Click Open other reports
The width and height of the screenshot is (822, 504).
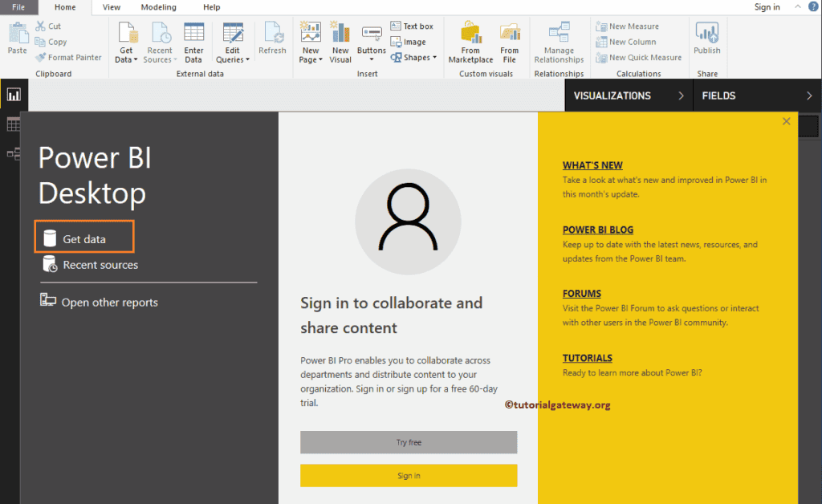tap(99, 302)
